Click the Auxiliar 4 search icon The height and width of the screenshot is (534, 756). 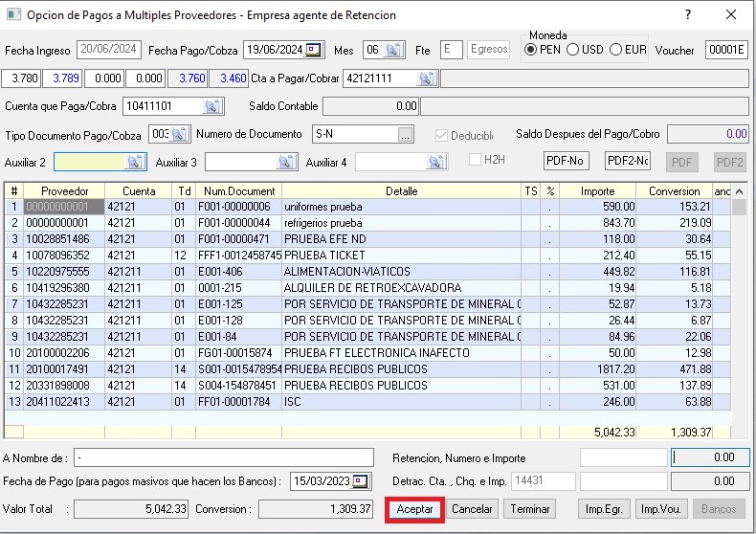[x=436, y=163]
